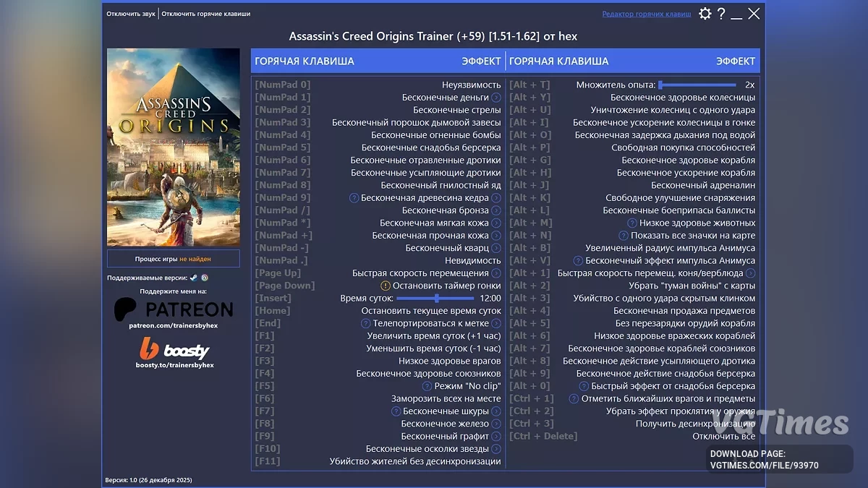Click the Множитель опыта slider
The width and height of the screenshot is (868, 488).
[697, 85]
